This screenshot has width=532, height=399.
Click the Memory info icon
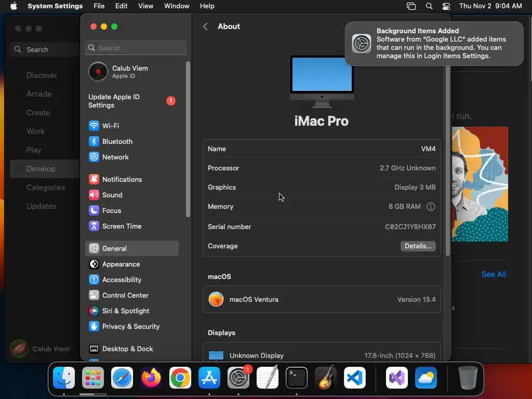pyautogui.click(x=431, y=207)
